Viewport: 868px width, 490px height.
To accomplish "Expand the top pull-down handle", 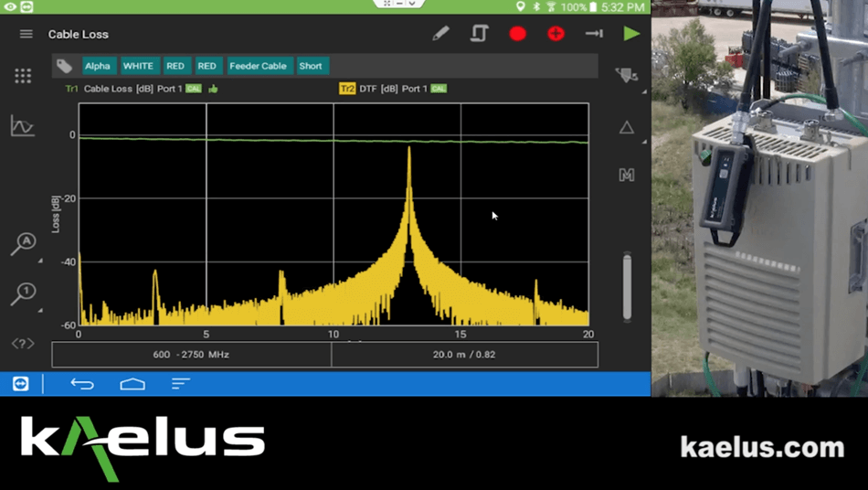I will (398, 4).
